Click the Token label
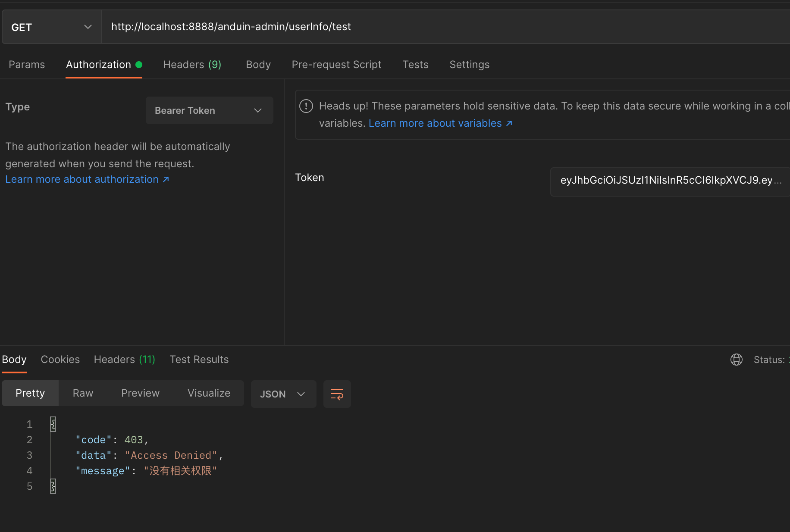 (310, 178)
